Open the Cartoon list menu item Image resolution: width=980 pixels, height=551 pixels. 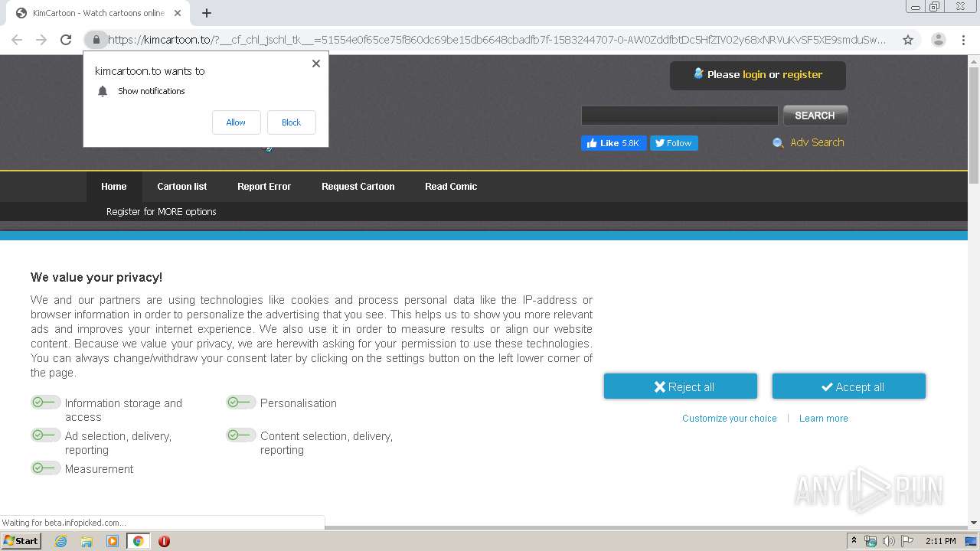coord(182,187)
